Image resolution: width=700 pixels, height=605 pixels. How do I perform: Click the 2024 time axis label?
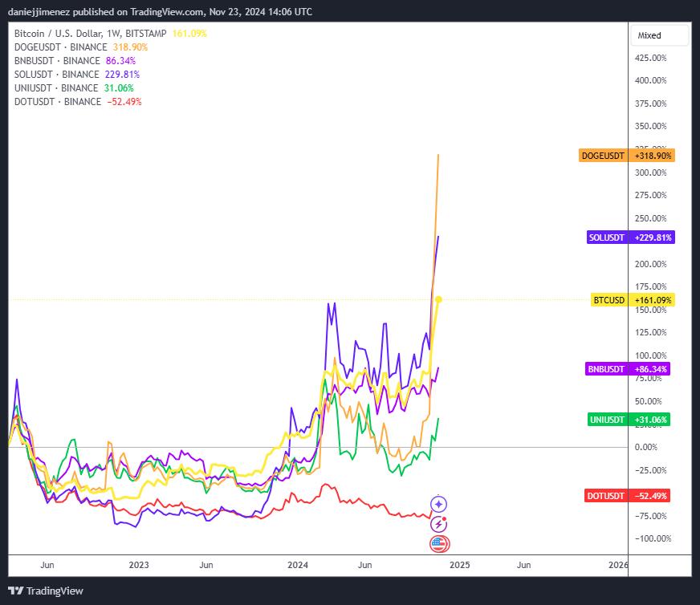coord(298,565)
